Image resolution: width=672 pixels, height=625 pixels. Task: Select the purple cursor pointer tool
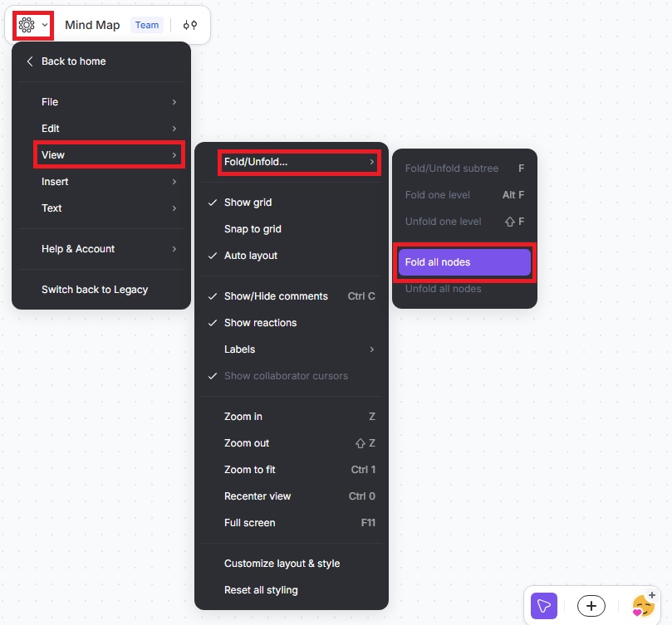544,606
